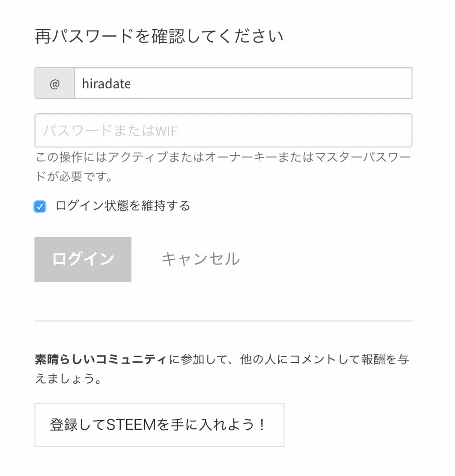Click the username text hiradate
This screenshot has width=455, height=476.
(106, 83)
